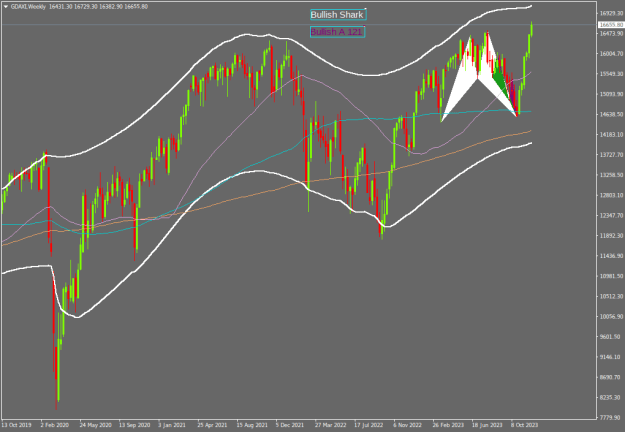
Task: Open the chart dropdown arrow beside GDAXI
Action: tap(6, 7)
